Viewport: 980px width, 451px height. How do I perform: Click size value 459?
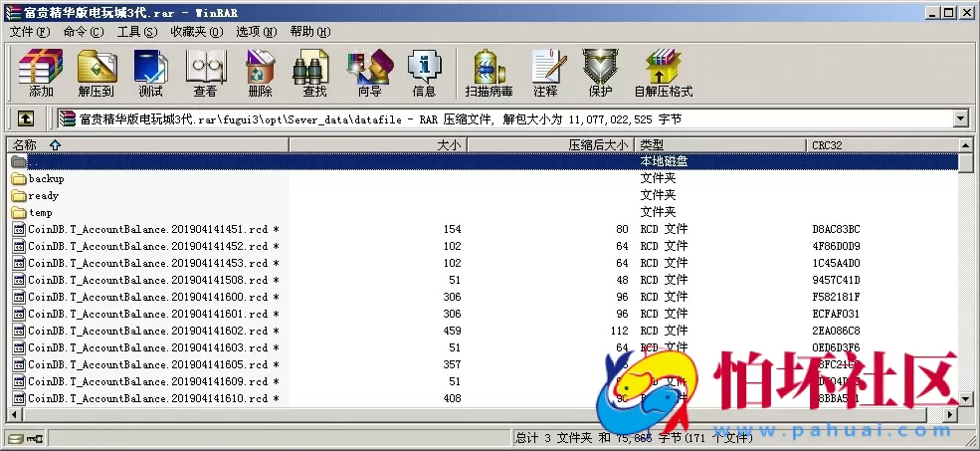click(452, 331)
